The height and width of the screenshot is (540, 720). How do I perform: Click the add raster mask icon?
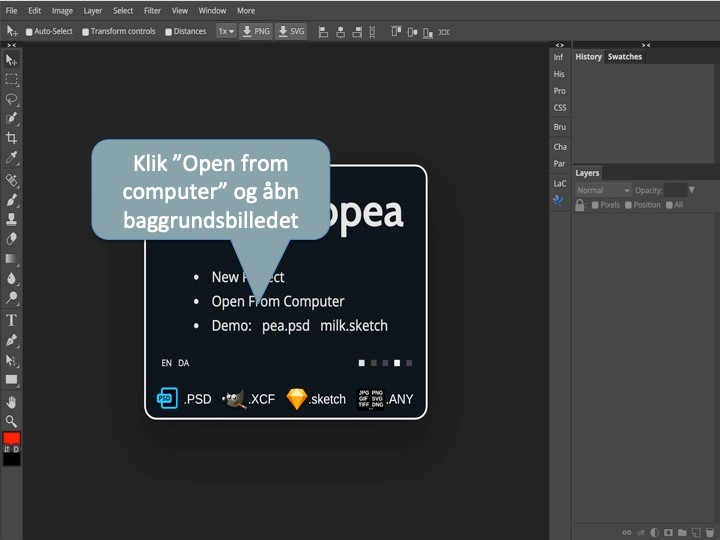point(669,532)
